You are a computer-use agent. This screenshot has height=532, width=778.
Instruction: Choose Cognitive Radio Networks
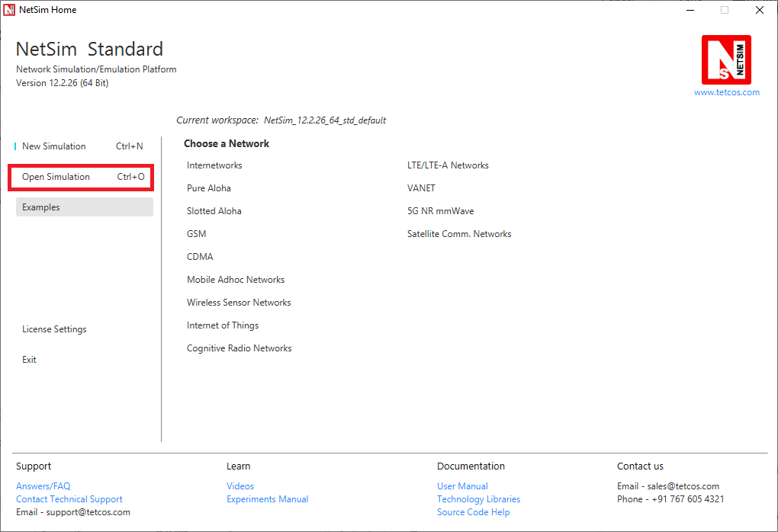[x=240, y=348]
